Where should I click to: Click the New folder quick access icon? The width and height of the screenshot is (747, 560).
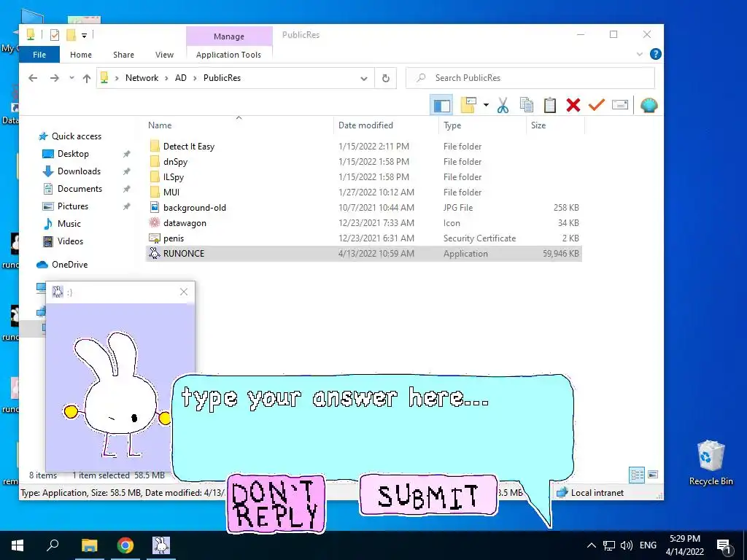click(x=71, y=35)
